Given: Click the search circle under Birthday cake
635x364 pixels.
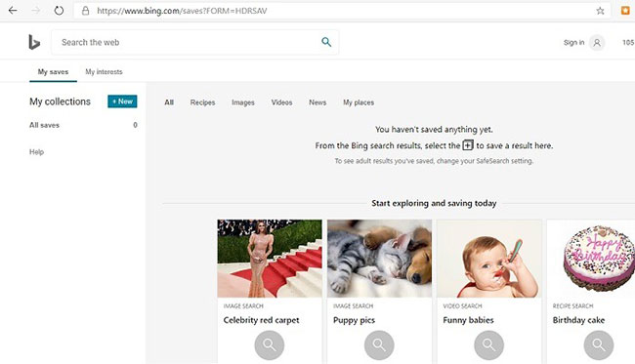Looking at the screenshot, I should click(599, 345).
